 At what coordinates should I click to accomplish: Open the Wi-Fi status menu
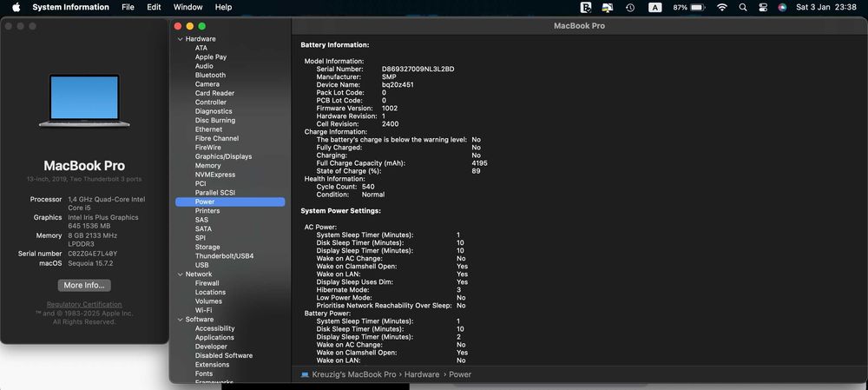(x=722, y=7)
